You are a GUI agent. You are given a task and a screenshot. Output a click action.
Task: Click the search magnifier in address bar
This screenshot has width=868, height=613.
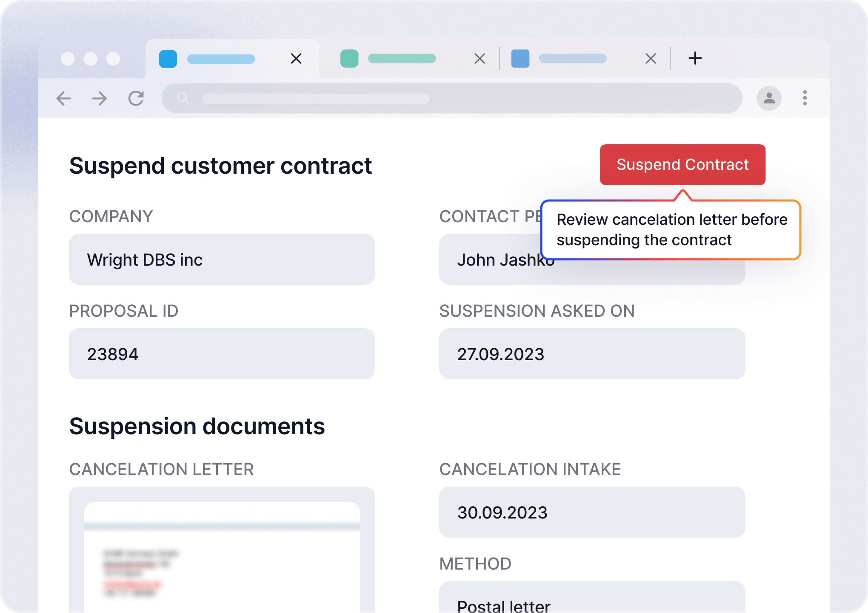point(183,99)
